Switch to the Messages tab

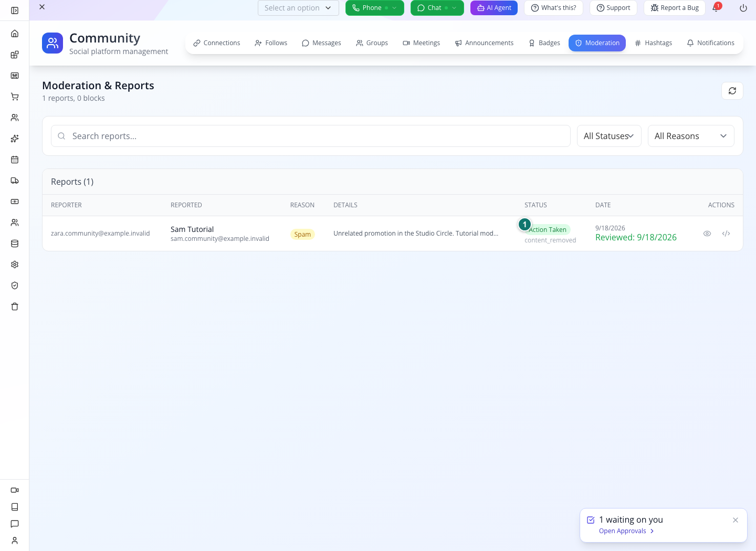click(x=321, y=43)
